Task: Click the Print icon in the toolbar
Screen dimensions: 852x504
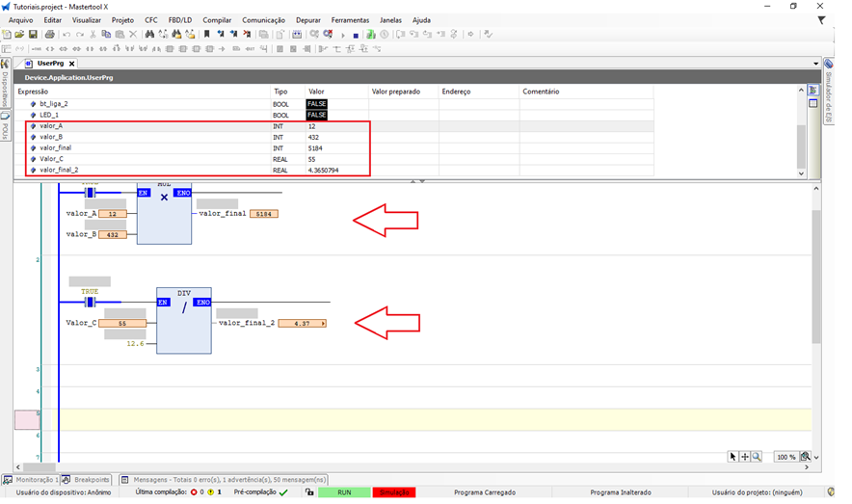Action: [x=49, y=35]
